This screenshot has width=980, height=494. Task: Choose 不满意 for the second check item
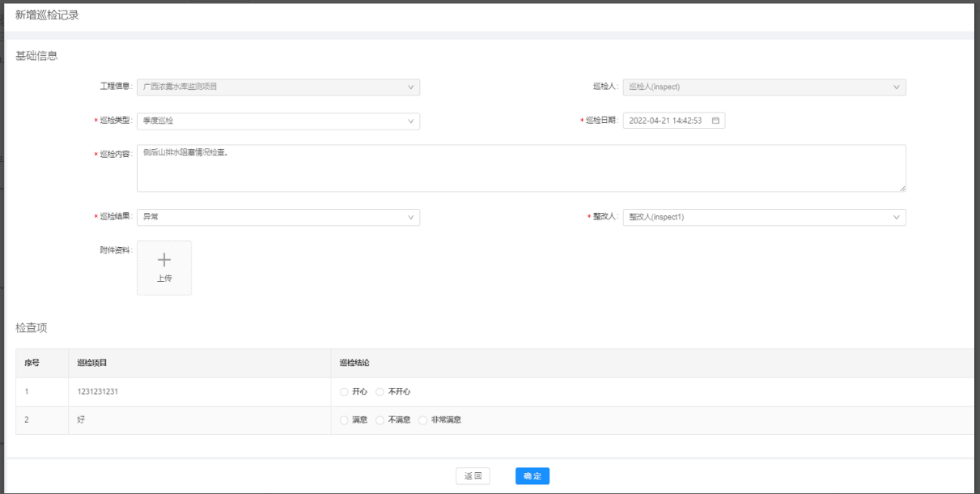[380, 420]
